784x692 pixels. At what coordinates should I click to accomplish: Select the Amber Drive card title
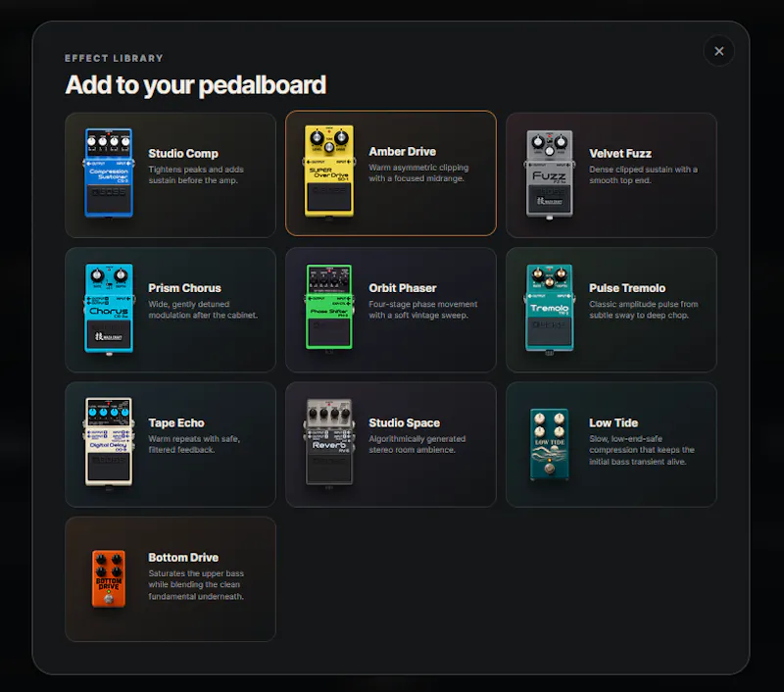coord(403,152)
